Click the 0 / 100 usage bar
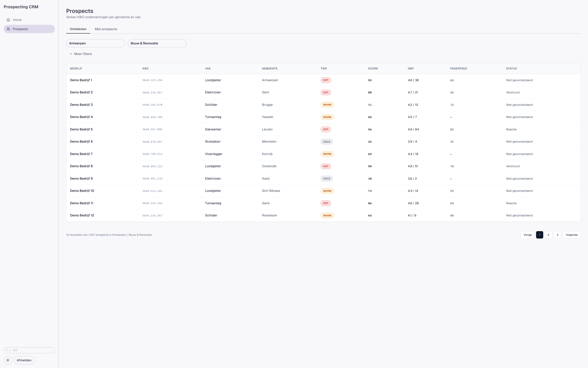This screenshot has height=368, width=588. click(29, 350)
